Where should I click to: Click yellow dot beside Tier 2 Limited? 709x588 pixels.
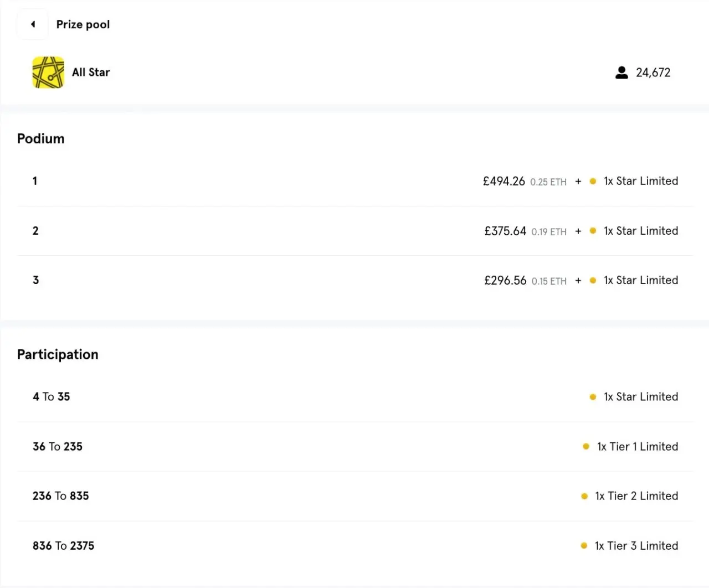coord(584,496)
